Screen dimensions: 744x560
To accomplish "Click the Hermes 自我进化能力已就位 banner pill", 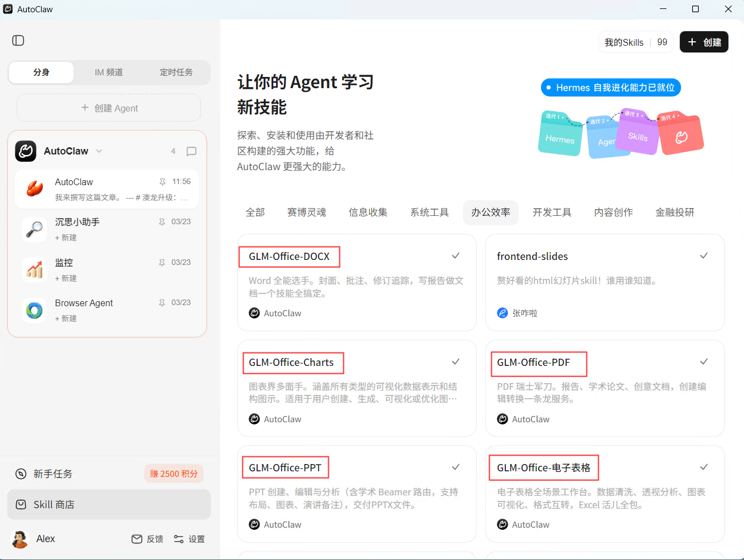I will 611,88.
